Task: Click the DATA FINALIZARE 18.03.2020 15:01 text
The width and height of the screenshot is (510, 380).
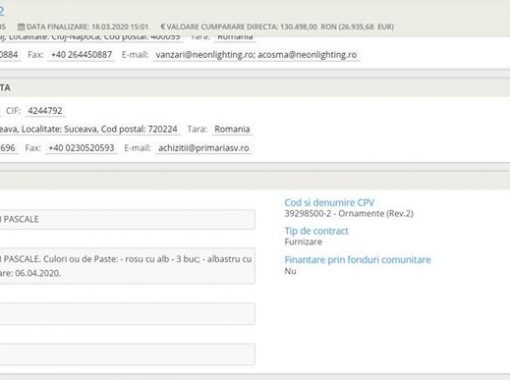Action: [87, 27]
